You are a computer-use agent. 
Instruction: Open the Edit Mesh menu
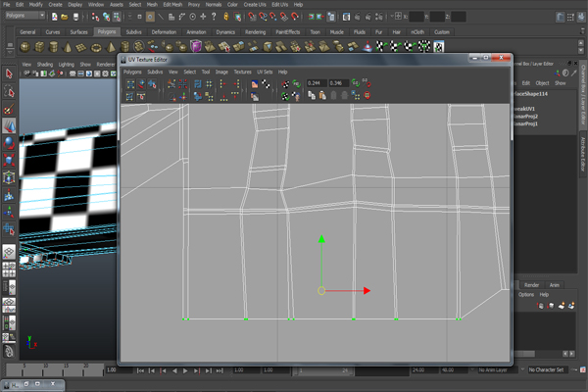point(172,5)
